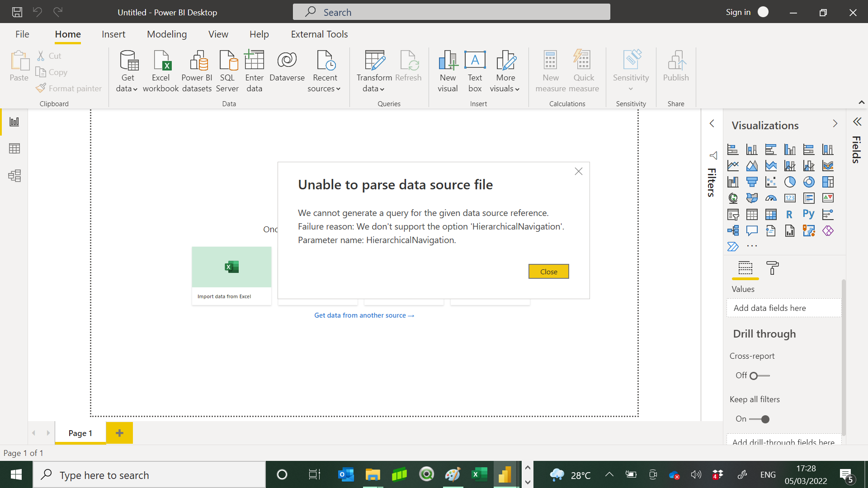Click the save icon in title bar
This screenshot has width=868, height=488.
pyautogui.click(x=17, y=12)
